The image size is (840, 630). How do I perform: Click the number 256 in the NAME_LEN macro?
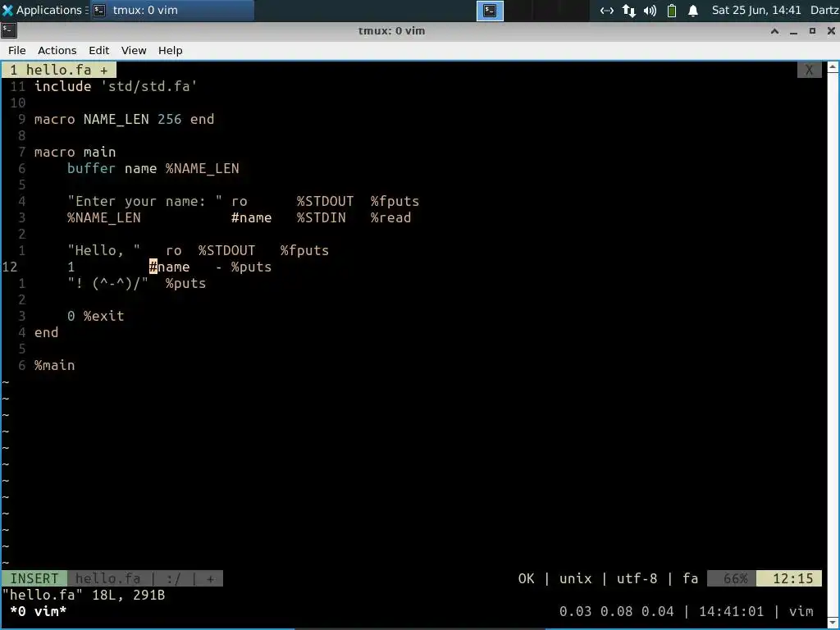pyautogui.click(x=169, y=119)
